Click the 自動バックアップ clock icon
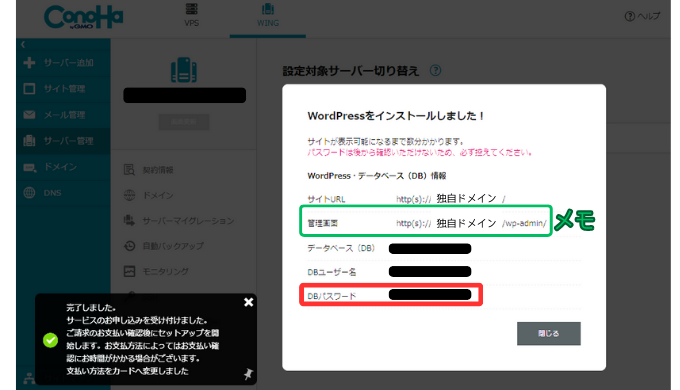The image size is (680, 390). pos(129,246)
